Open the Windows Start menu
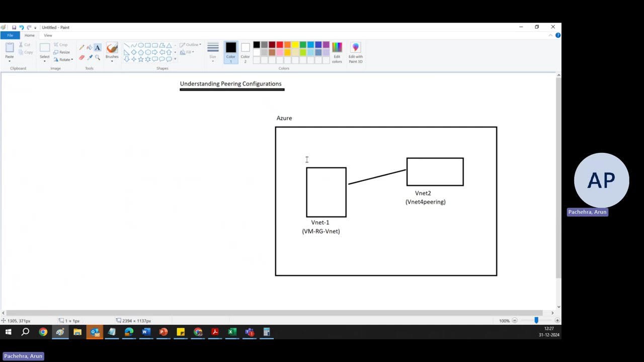644x362 pixels. tap(8, 332)
